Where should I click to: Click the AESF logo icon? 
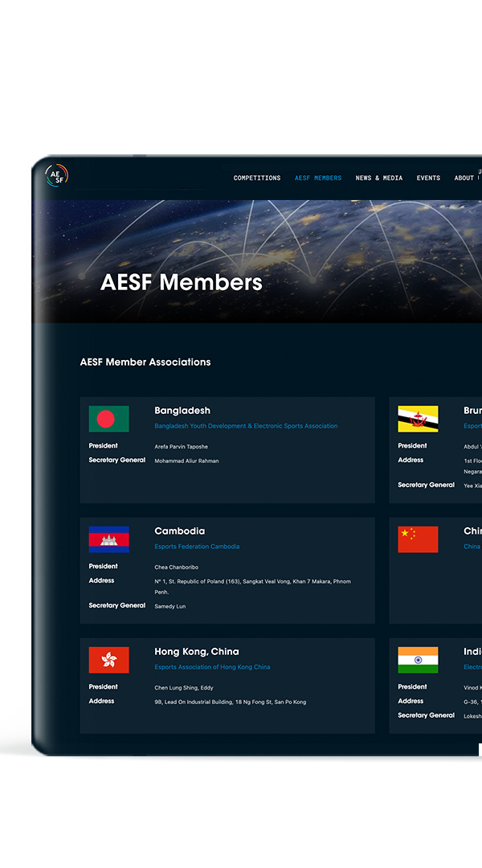click(x=56, y=176)
